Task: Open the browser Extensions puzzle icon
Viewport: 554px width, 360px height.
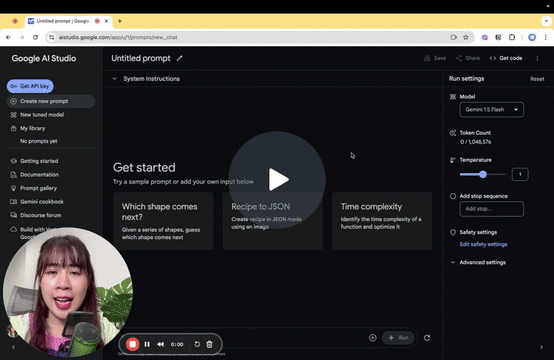Action: [x=512, y=37]
